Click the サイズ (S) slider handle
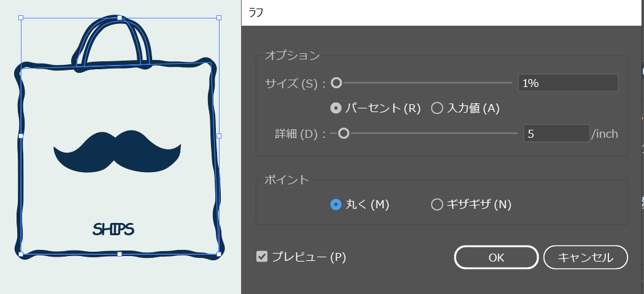 point(336,83)
